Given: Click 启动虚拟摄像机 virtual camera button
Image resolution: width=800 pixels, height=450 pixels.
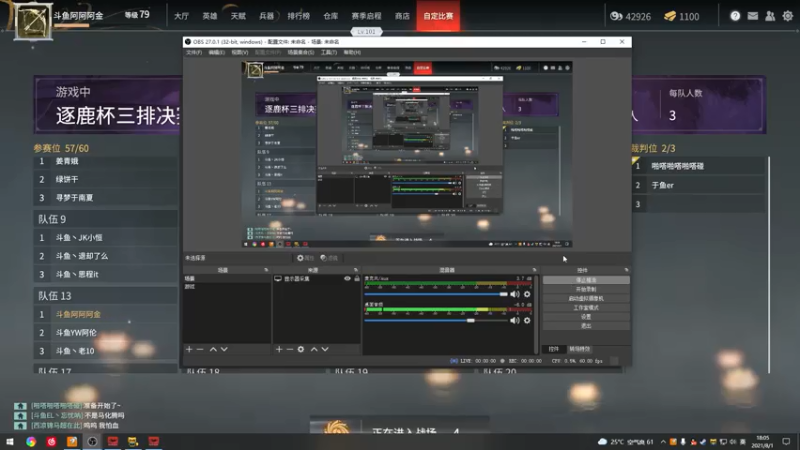Looking at the screenshot, I should click(x=586, y=298).
